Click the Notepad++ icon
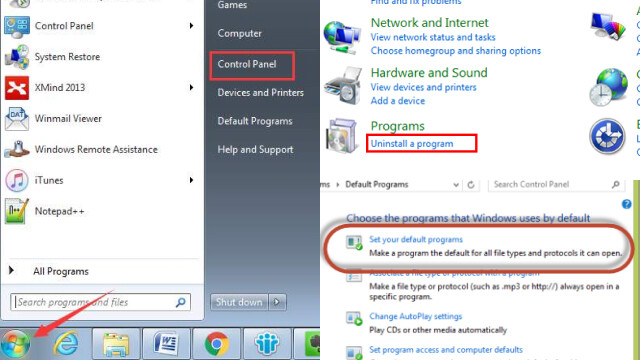640x360 pixels. pyautogui.click(x=17, y=211)
